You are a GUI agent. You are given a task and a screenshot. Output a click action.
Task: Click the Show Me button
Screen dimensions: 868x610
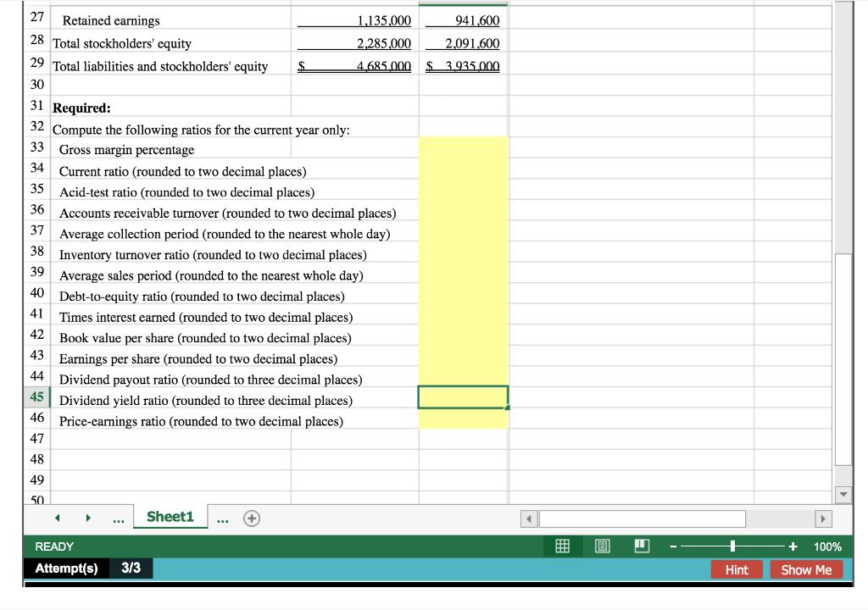click(806, 569)
